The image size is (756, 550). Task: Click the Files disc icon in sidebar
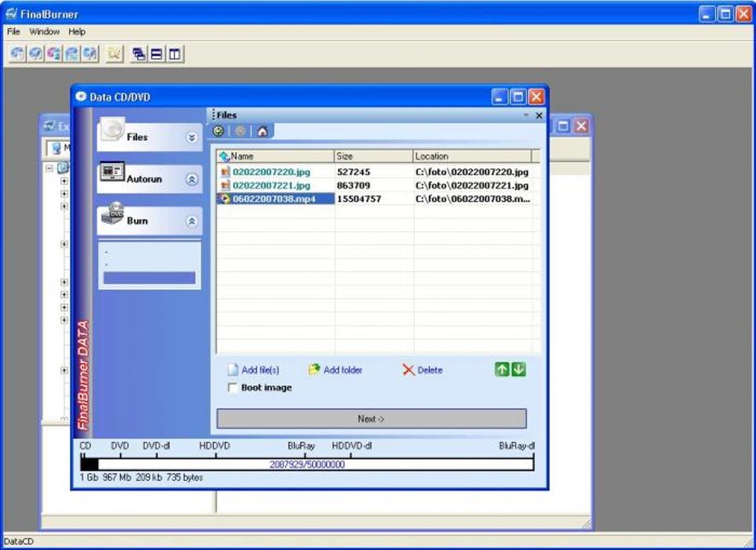point(113,130)
